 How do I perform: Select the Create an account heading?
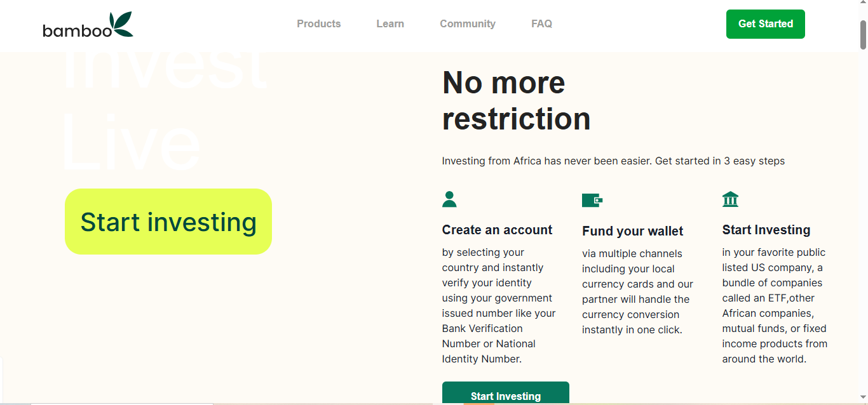point(498,230)
